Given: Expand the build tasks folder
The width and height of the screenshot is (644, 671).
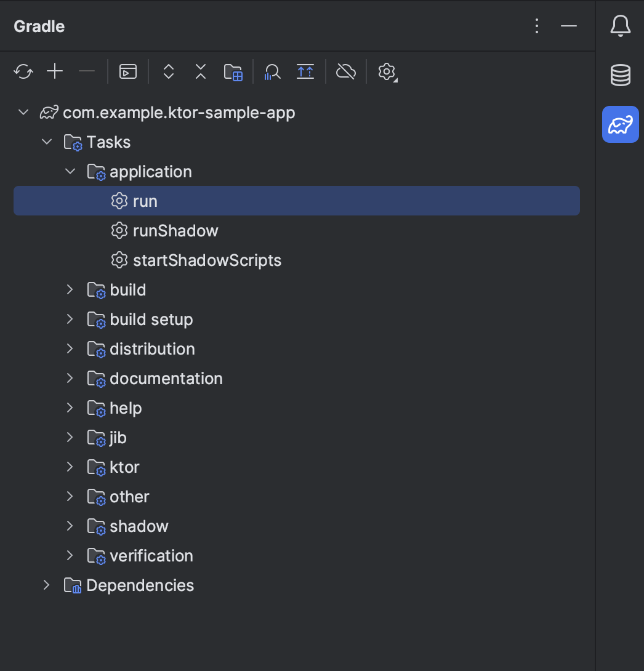Looking at the screenshot, I should click(x=70, y=290).
